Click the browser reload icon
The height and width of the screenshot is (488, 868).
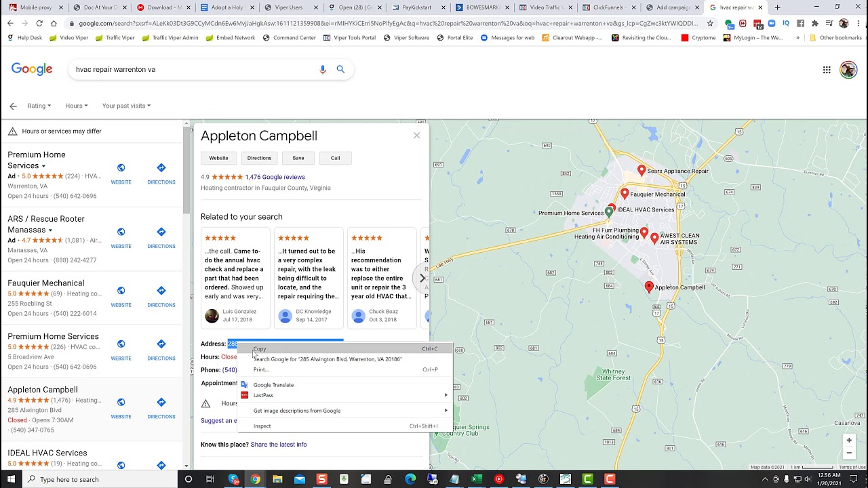39,23
